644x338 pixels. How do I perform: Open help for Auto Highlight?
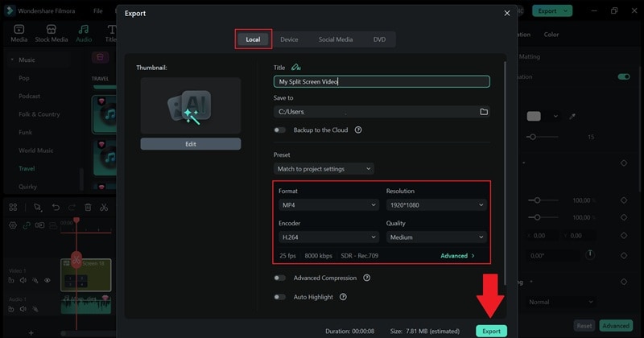pyautogui.click(x=343, y=297)
